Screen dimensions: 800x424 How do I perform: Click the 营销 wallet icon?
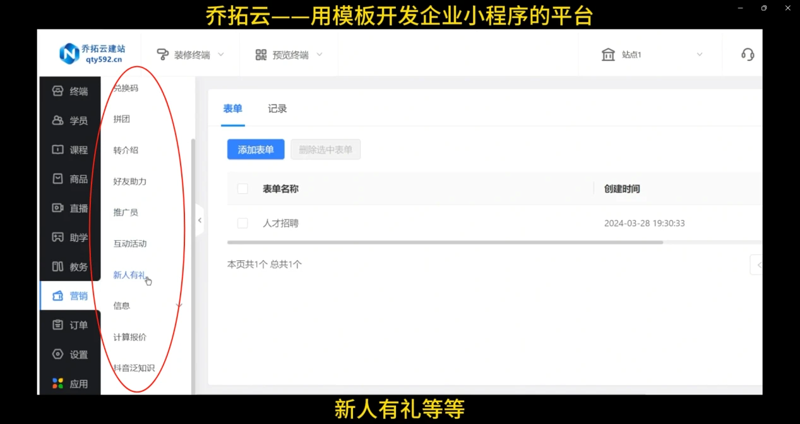pos(58,296)
